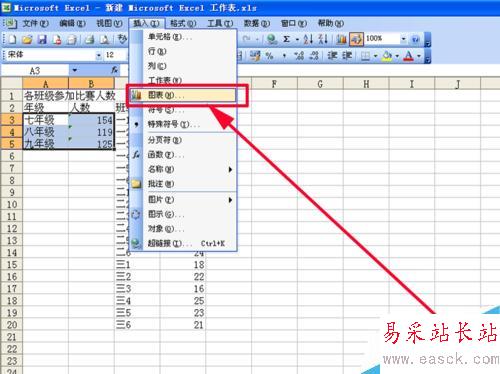
Task: Choose 函数 (Function) in Insert menu
Action: point(182,155)
